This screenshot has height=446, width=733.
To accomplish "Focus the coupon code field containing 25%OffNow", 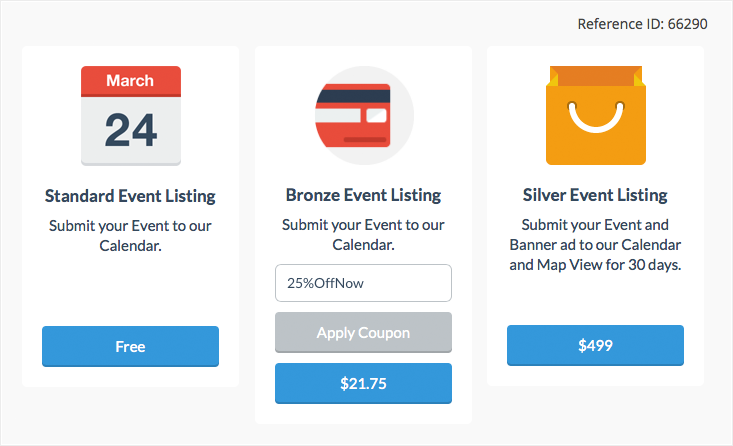I will click(x=363, y=283).
